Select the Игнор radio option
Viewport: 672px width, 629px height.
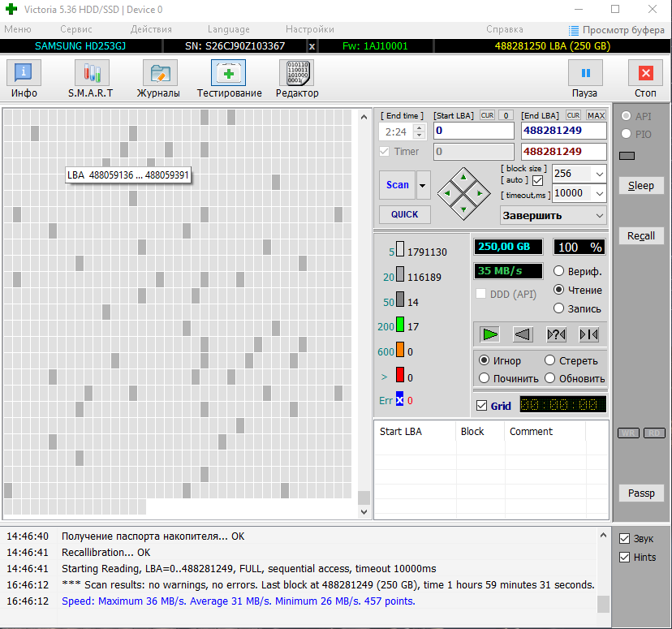point(484,360)
